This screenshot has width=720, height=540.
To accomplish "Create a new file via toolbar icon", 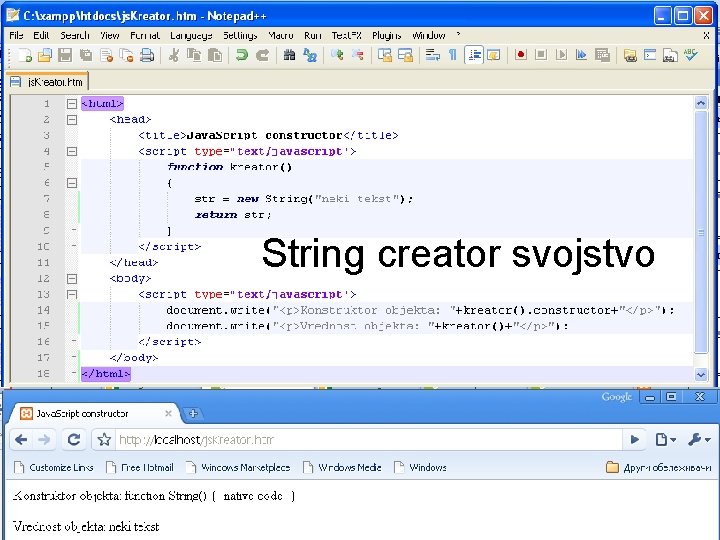I will pos(24,56).
